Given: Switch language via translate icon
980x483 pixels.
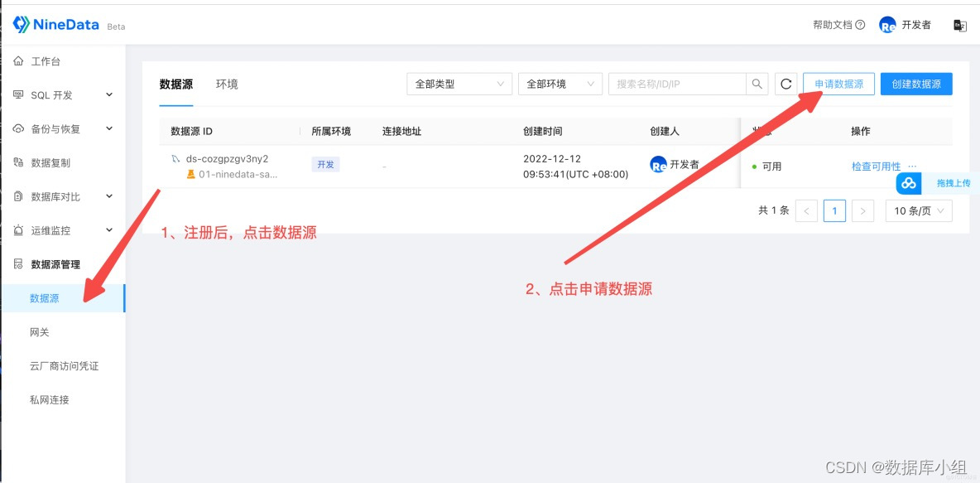Looking at the screenshot, I should point(958,25).
